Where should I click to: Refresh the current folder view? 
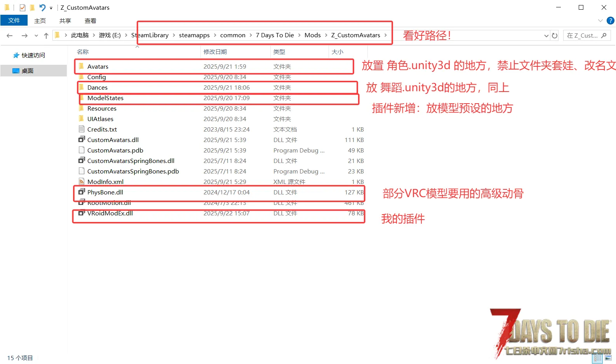pyautogui.click(x=555, y=36)
